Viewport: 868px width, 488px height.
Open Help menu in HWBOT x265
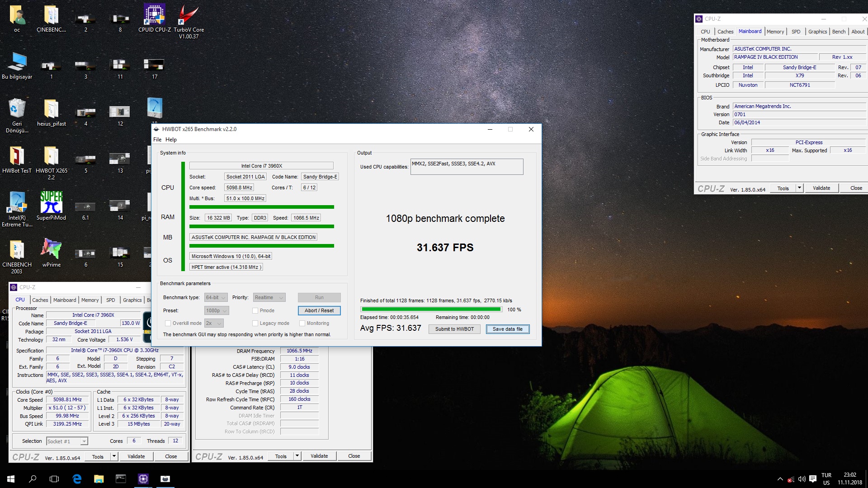point(171,140)
